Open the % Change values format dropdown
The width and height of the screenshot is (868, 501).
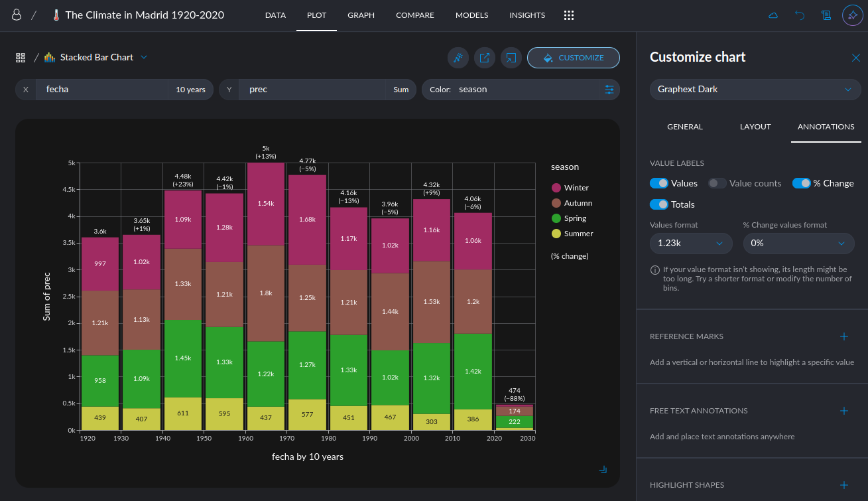pos(798,244)
